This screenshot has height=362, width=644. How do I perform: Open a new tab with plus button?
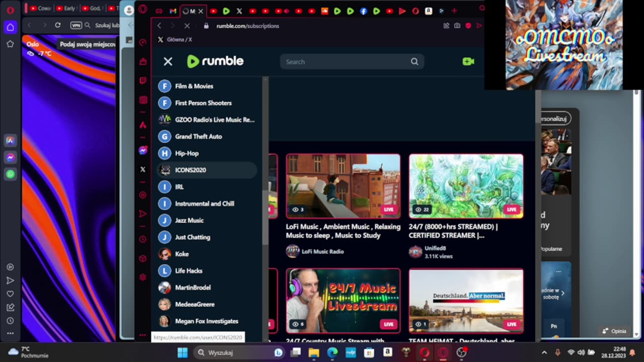(454, 11)
